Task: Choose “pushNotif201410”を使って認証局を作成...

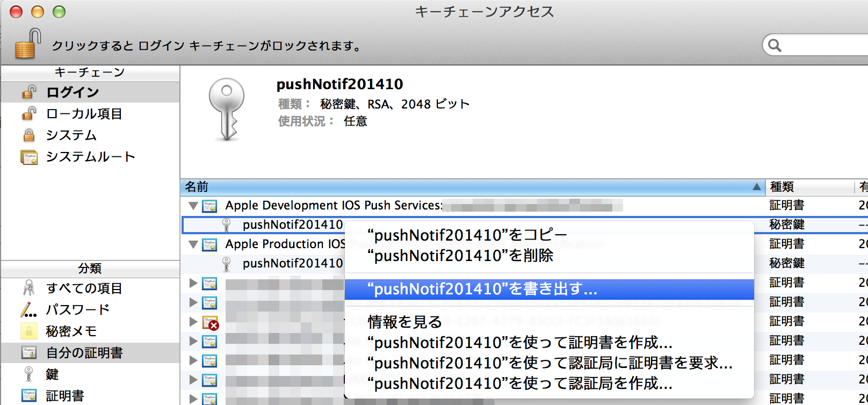Action: click(549, 384)
